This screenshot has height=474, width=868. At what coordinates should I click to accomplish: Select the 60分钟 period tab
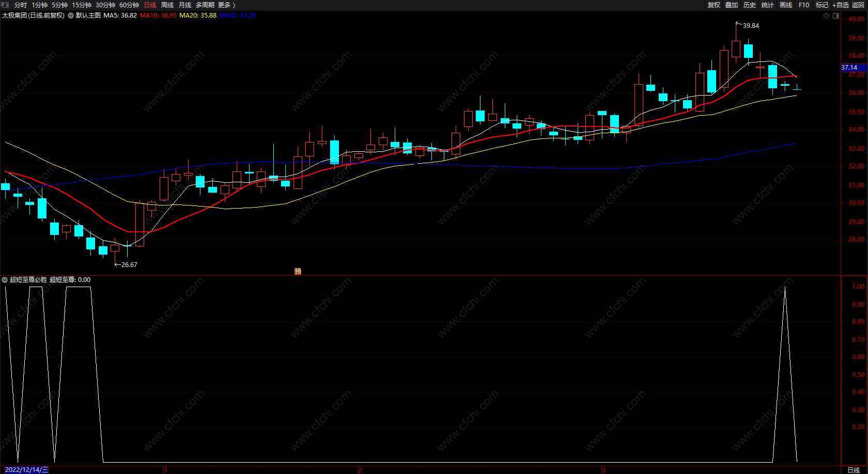tap(129, 5)
